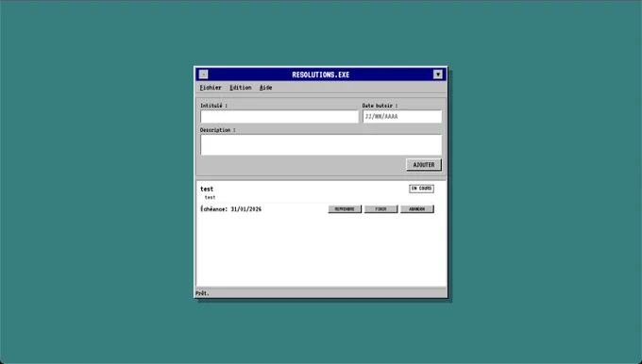The height and width of the screenshot is (364, 642).
Task: Select the bold 'test' resolution title
Action: click(x=207, y=189)
